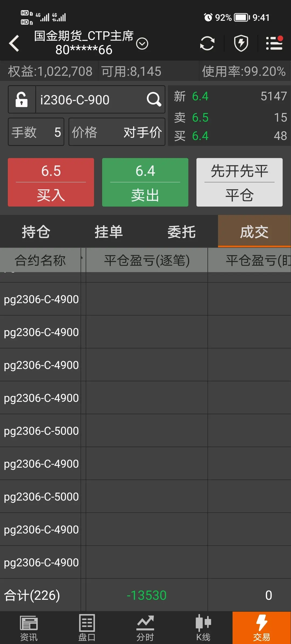Screen dimensions: 291x644
Task: Tap the account name 国金期货_CTP主席
Action: click(x=84, y=36)
